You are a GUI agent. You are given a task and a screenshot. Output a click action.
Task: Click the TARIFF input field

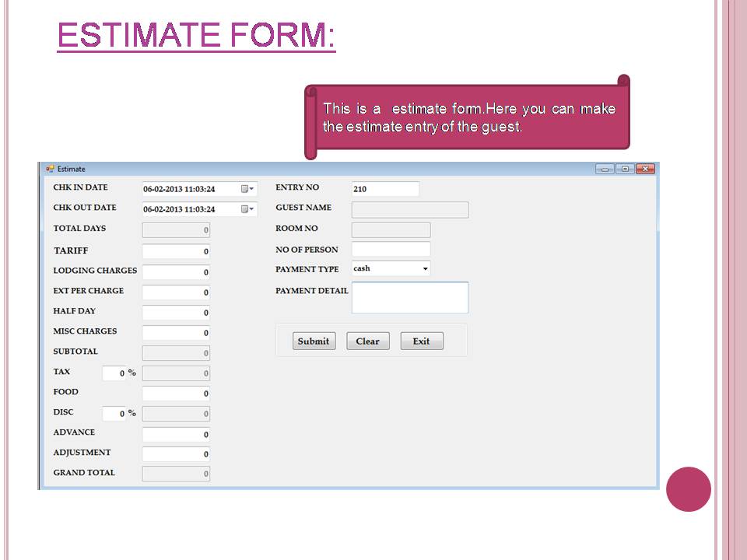pos(176,251)
